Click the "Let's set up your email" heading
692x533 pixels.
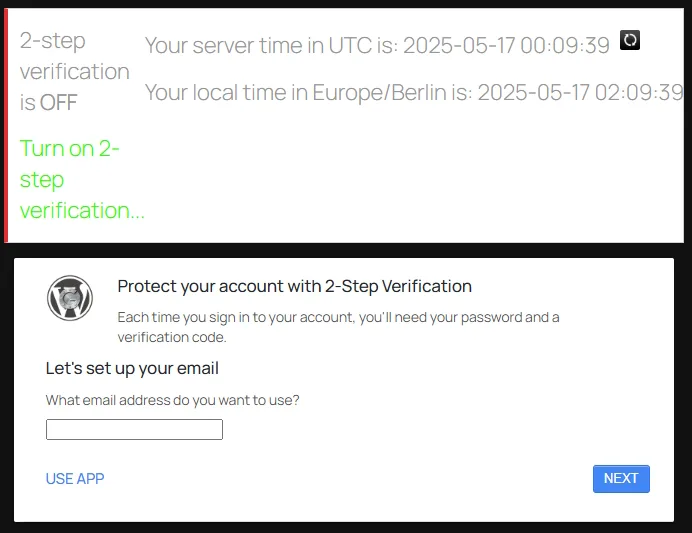(x=132, y=368)
